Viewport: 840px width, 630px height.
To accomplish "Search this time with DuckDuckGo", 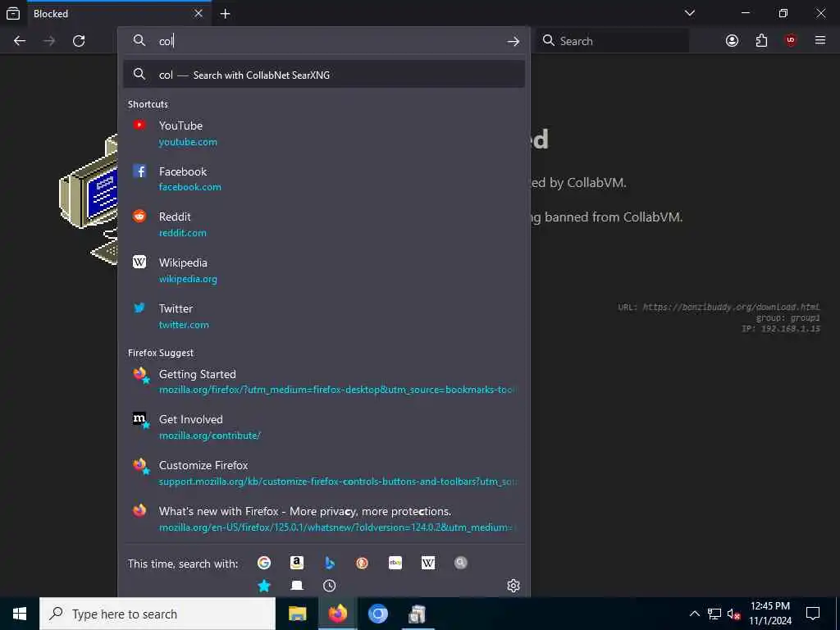I will coord(362,563).
